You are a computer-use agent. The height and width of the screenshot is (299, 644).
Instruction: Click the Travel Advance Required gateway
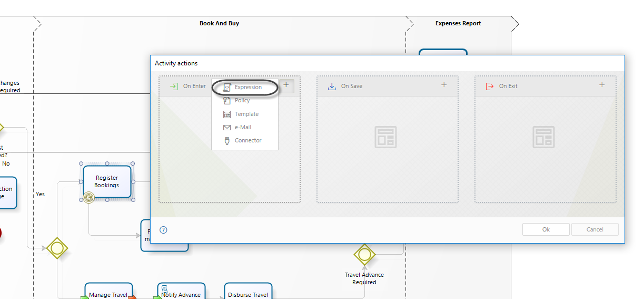364,255
